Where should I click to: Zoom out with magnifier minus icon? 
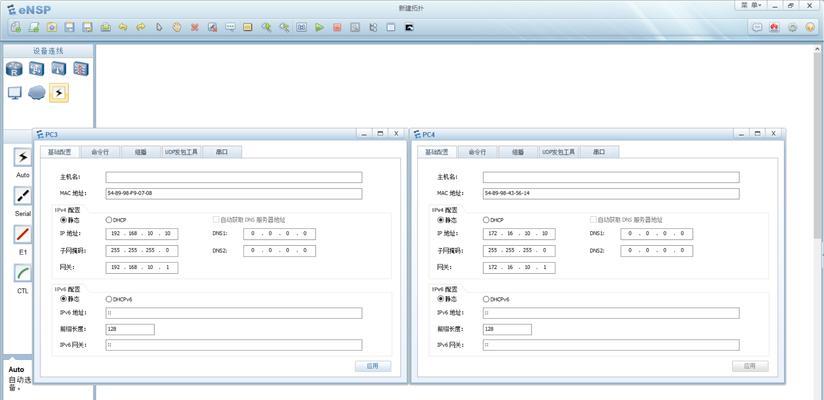pyautogui.click(x=284, y=27)
